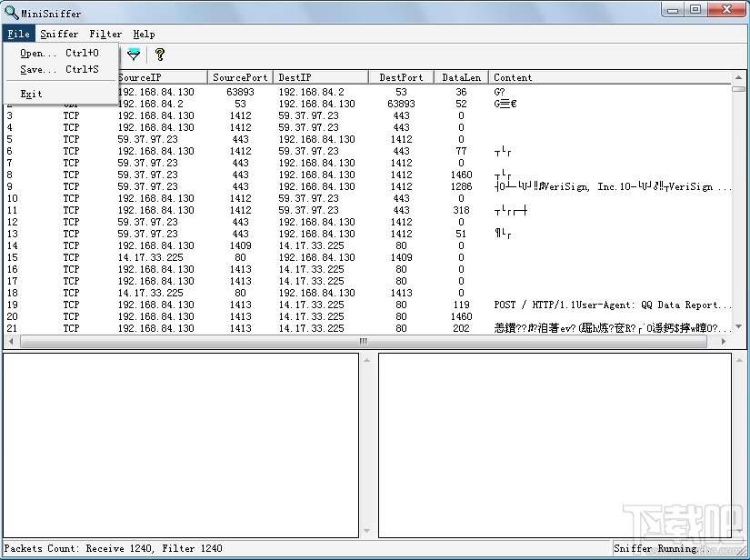Click TCP protocol cell in row 10
Viewport: 750px width, 560px height.
[71, 198]
